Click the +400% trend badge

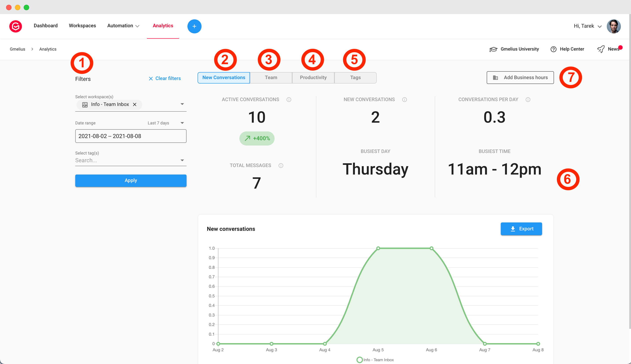pyautogui.click(x=257, y=138)
